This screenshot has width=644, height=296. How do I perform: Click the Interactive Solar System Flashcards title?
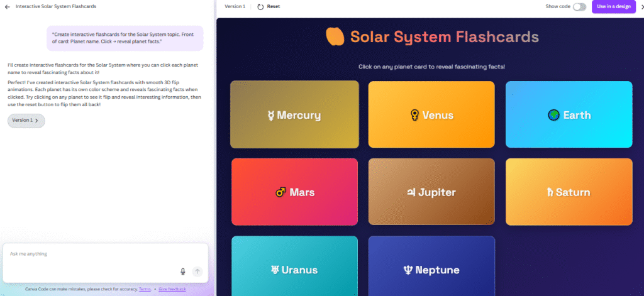[x=56, y=6]
